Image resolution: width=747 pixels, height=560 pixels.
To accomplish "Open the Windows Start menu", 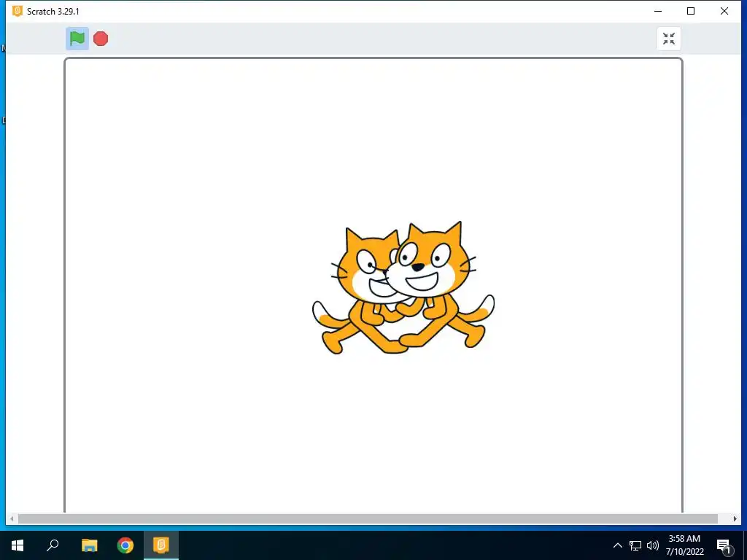I will tap(18, 545).
